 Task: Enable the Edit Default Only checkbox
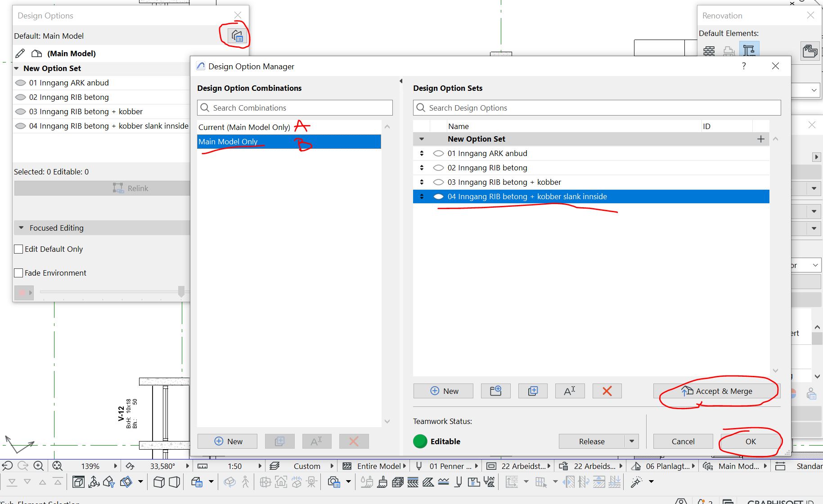tap(19, 249)
